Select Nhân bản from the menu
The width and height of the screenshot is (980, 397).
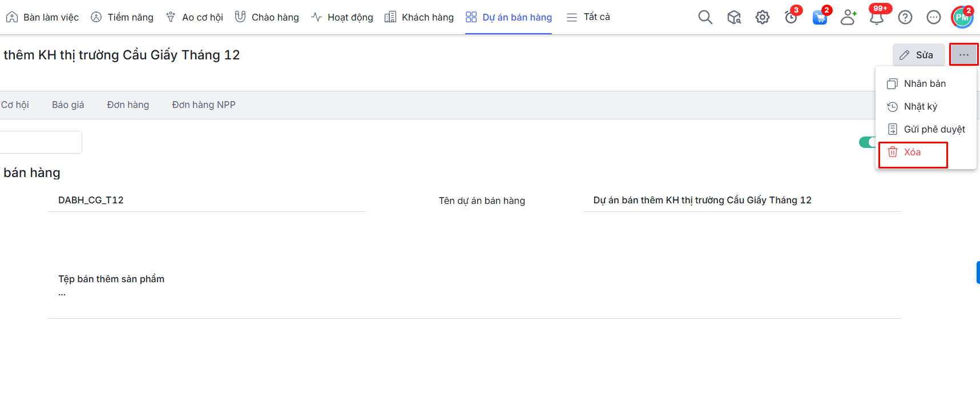924,83
